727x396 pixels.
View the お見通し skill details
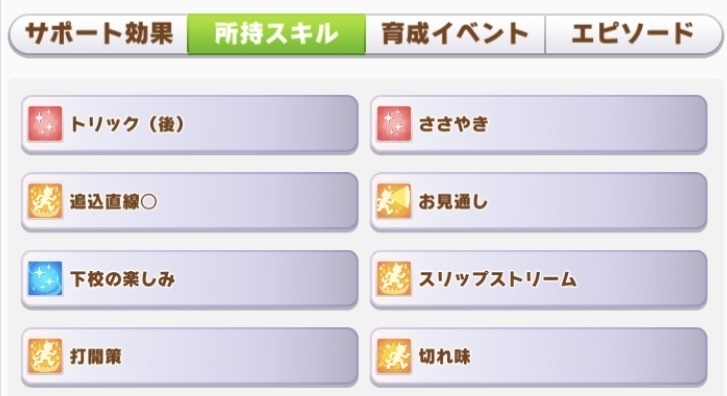click(538, 202)
